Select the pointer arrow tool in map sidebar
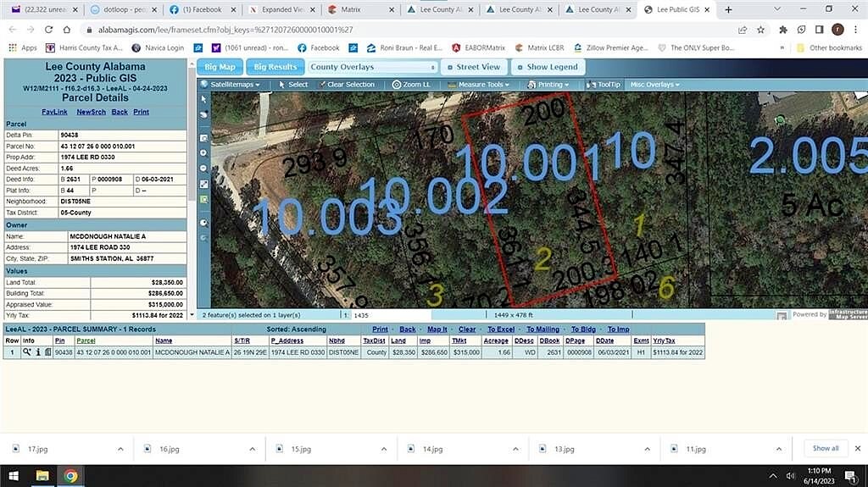Viewport: 868px width, 487px height. [x=203, y=99]
